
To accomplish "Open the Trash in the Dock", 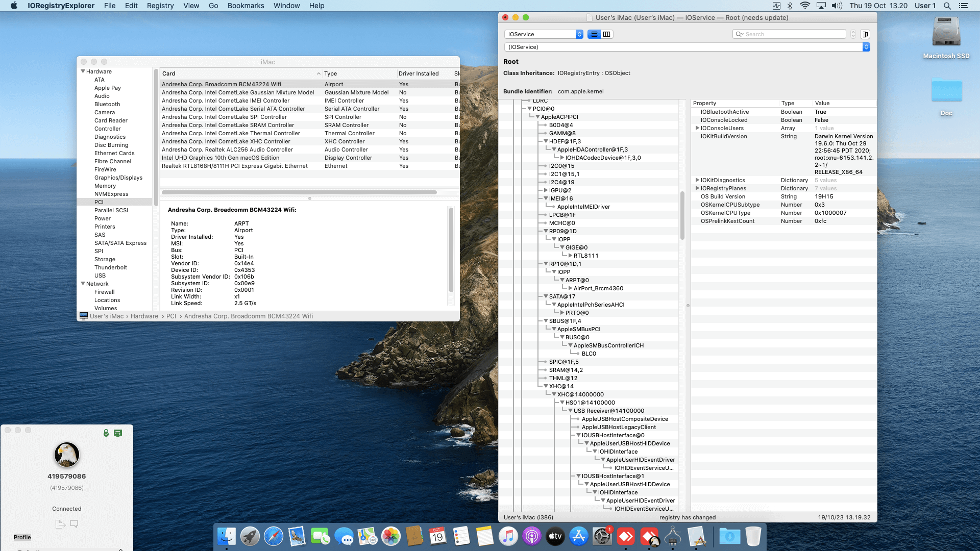I will click(x=753, y=536).
